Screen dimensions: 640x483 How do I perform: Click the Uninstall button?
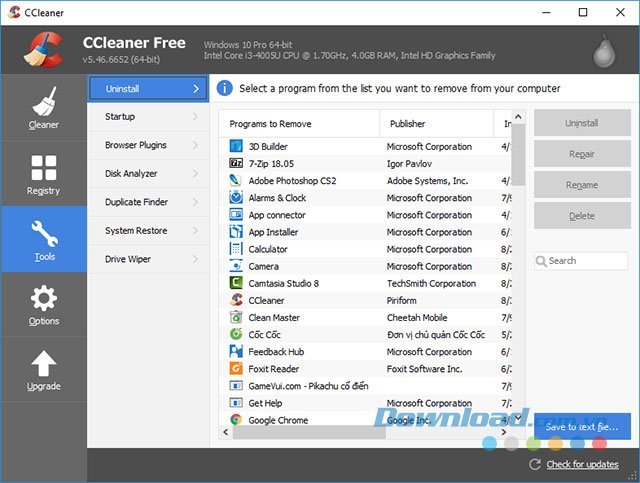point(582,123)
